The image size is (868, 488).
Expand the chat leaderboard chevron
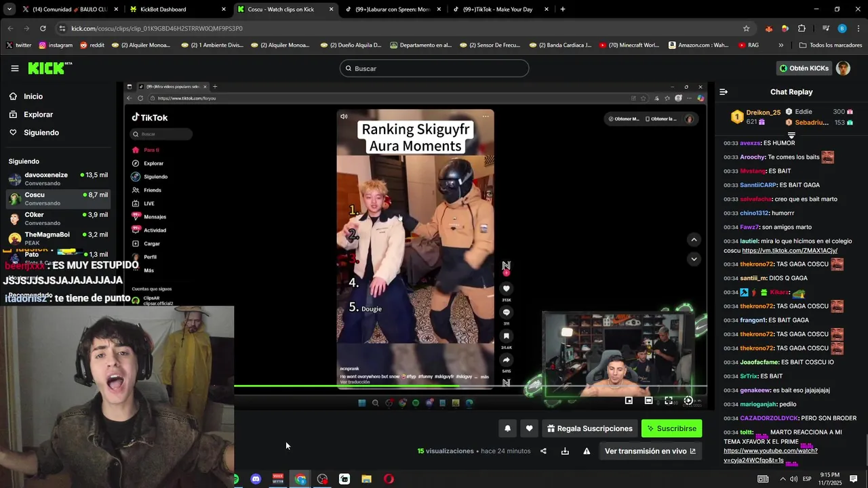[791, 136]
